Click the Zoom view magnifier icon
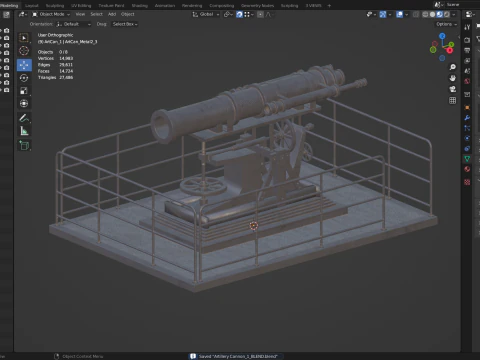Image resolution: width=480 pixels, height=360 pixels. pos(452,67)
